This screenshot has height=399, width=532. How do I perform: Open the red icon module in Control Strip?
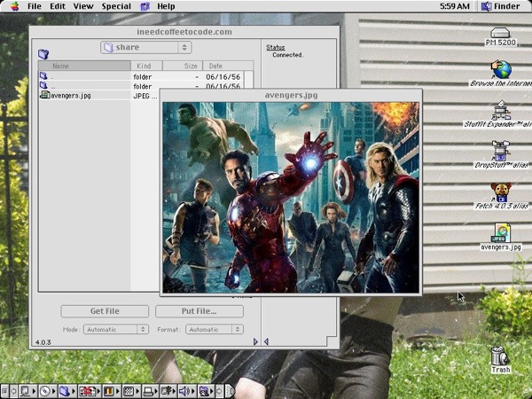tap(90, 391)
